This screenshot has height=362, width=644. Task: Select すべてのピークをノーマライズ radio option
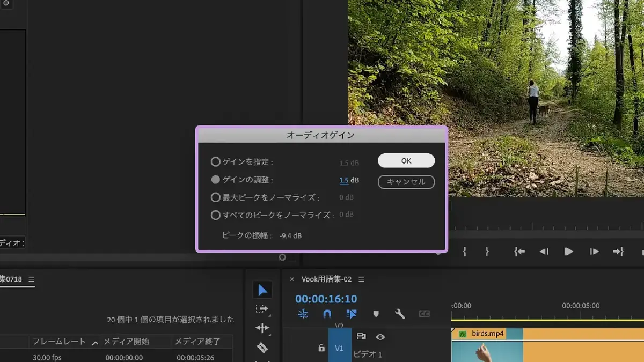tap(215, 215)
